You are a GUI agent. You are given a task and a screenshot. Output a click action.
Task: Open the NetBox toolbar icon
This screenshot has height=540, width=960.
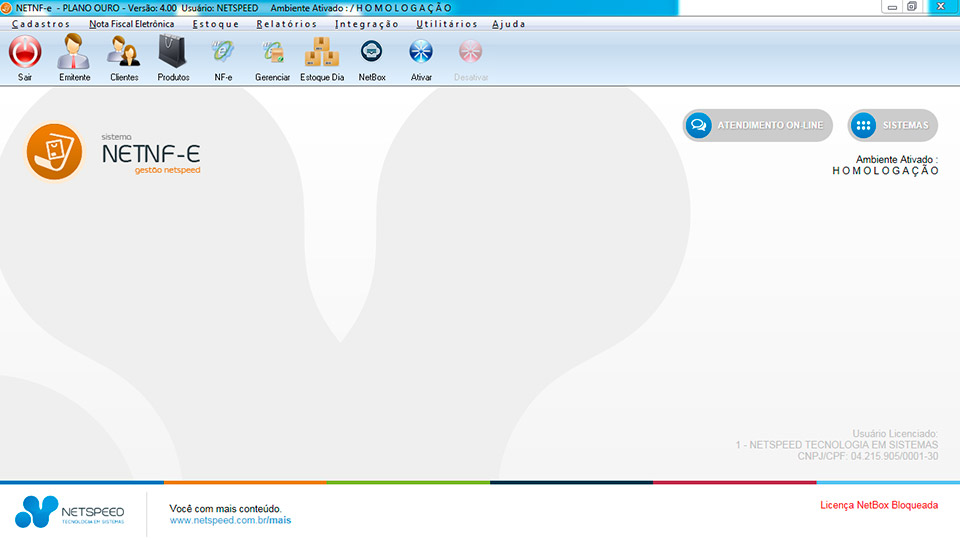372,51
